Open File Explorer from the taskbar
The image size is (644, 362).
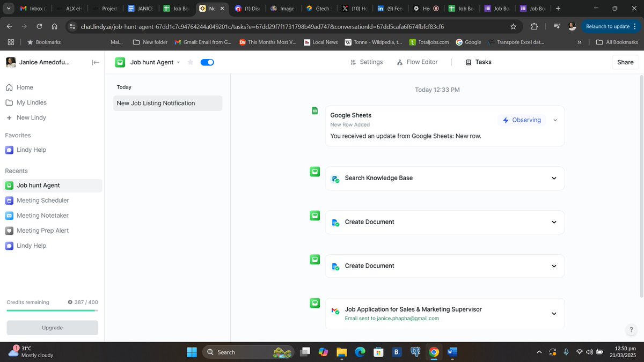341,352
